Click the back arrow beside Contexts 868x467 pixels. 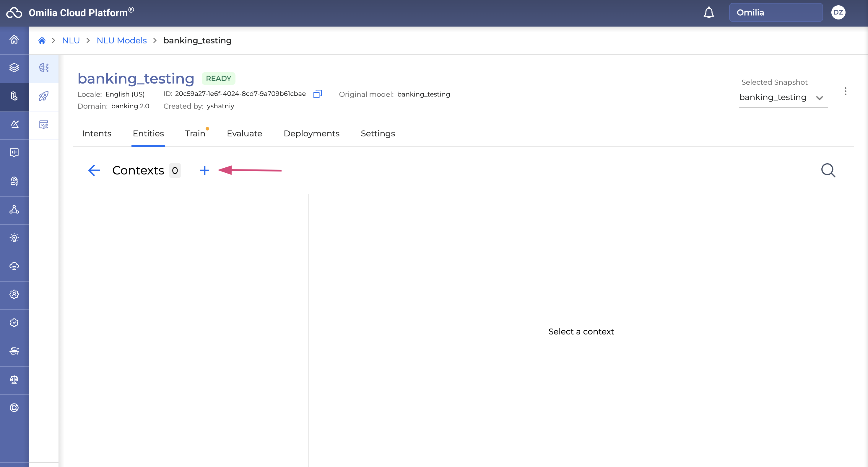pos(94,170)
